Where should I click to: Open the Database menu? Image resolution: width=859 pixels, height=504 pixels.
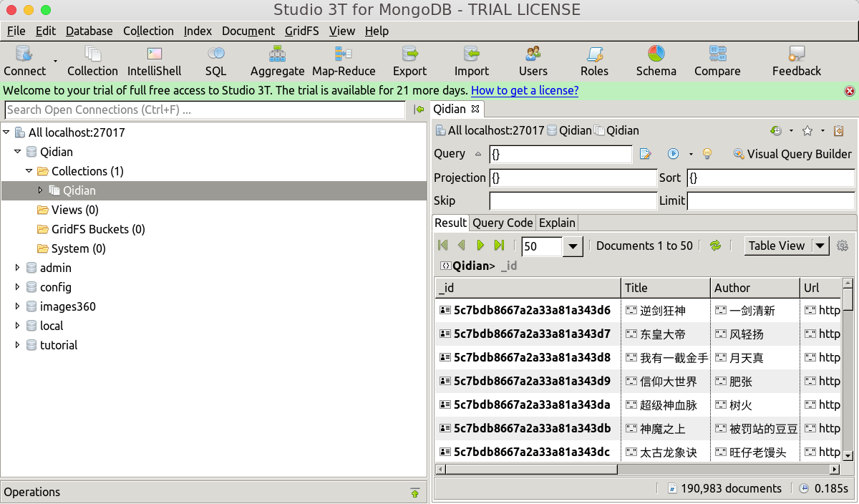(x=89, y=31)
